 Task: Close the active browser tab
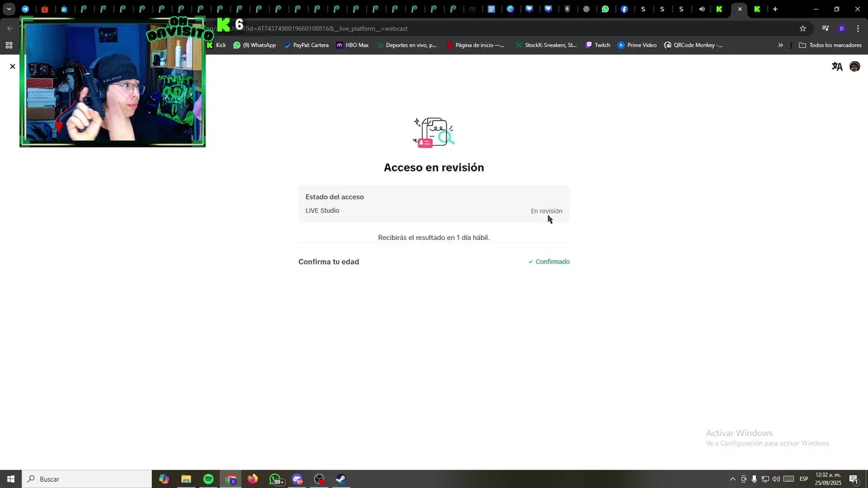pyautogui.click(x=740, y=9)
